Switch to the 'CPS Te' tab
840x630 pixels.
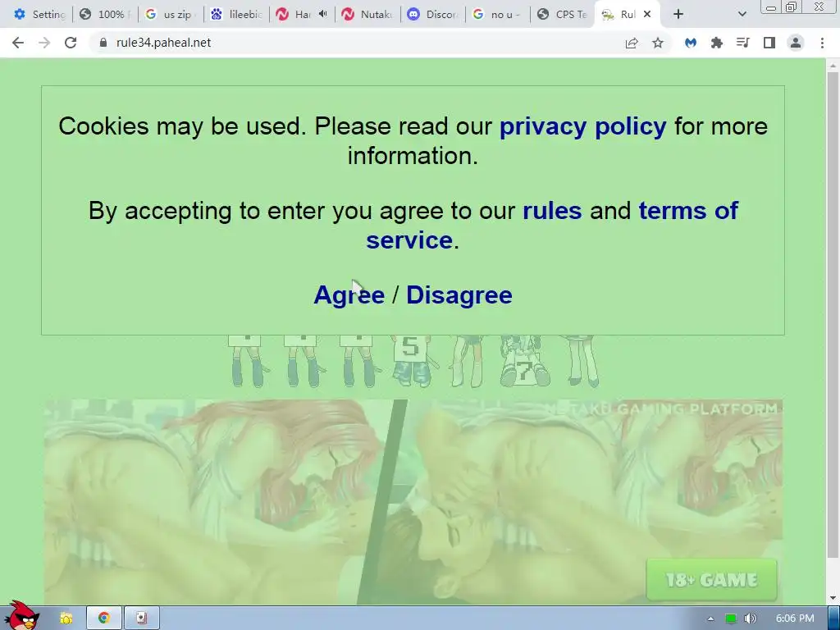pos(563,14)
